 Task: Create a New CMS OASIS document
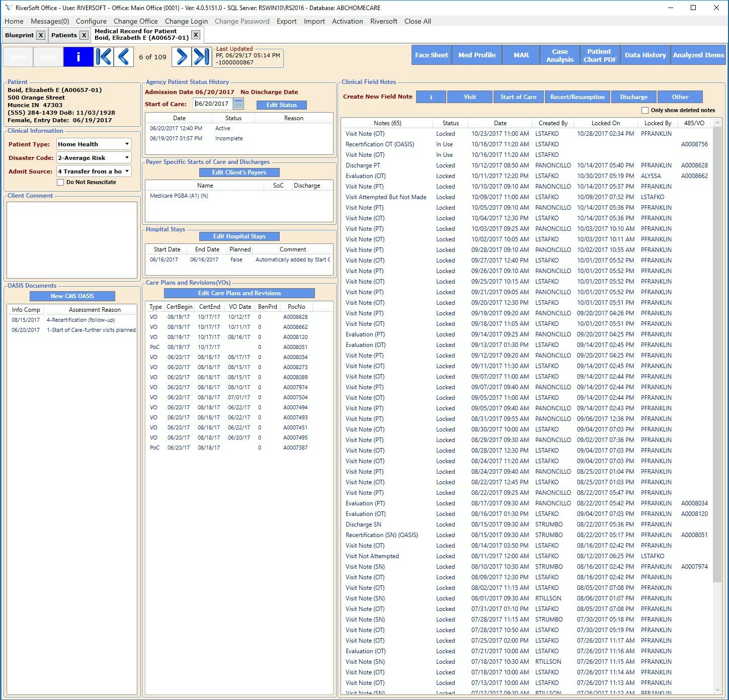pyautogui.click(x=72, y=296)
